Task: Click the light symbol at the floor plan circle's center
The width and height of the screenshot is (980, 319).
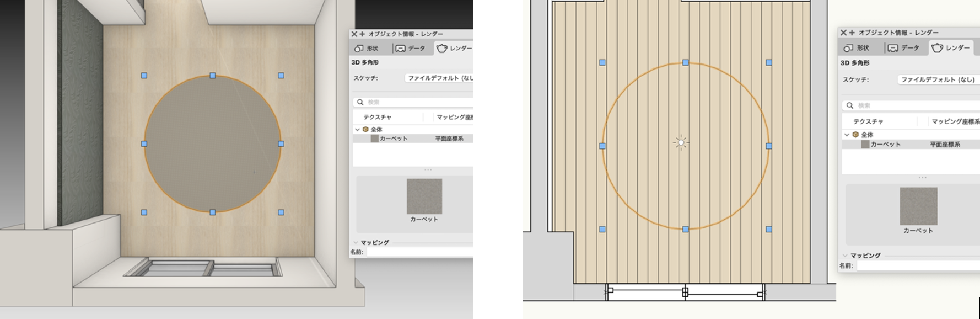Action: 681,142
